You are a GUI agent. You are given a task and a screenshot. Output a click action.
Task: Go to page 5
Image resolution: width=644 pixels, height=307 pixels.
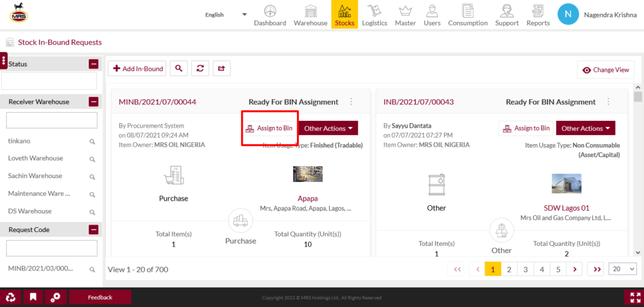pyautogui.click(x=558, y=269)
